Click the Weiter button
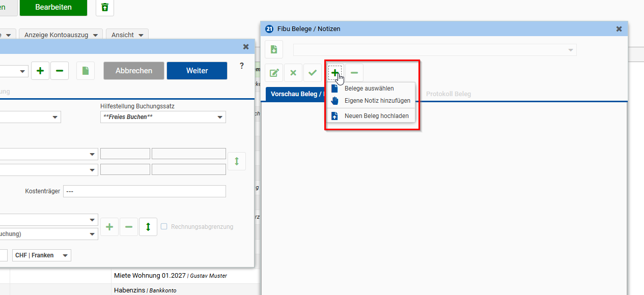The width and height of the screenshot is (644, 295). tap(197, 71)
